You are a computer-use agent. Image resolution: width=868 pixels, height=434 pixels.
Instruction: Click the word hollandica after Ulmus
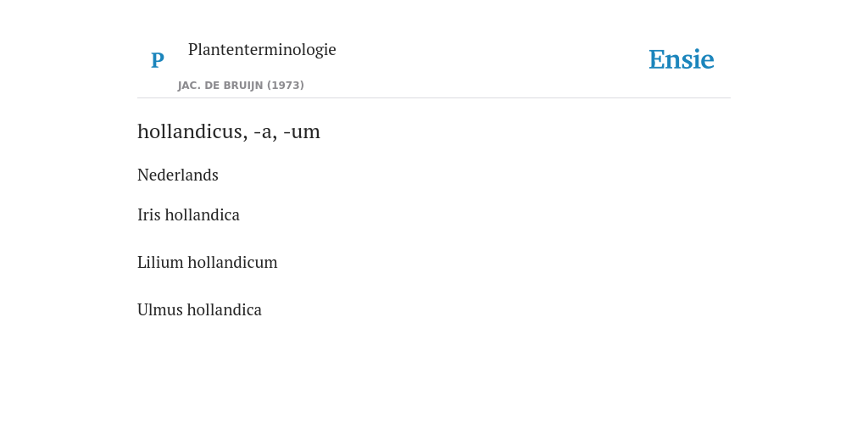click(x=224, y=310)
